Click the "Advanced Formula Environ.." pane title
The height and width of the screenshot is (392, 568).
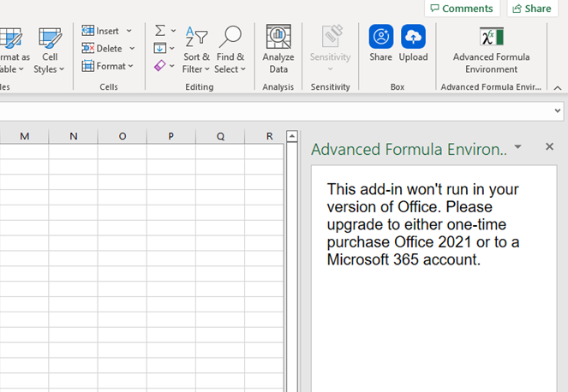tap(409, 149)
